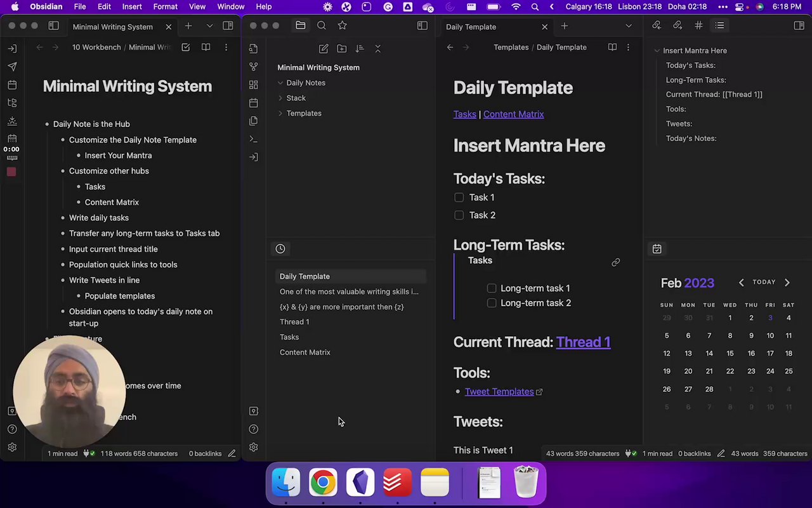Screen dimensions: 812x508
Task: Follow the Tasks link in Daily Template
Action: click(x=464, y=114)
